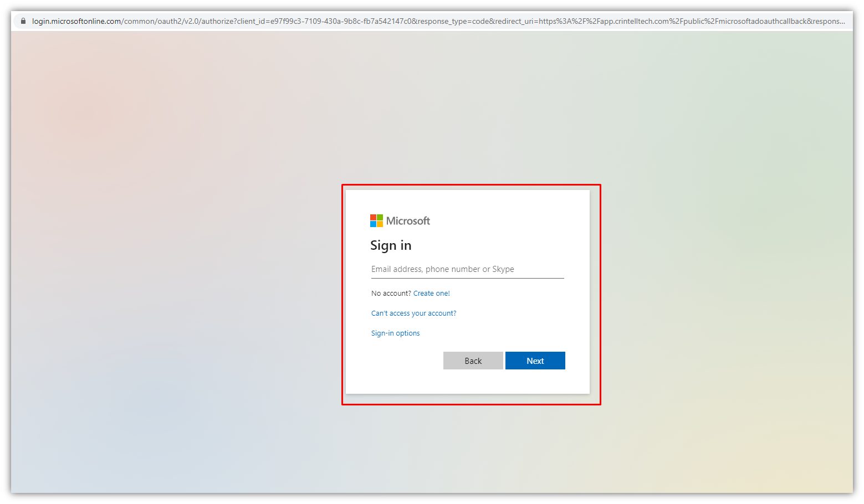Open 'Can't access your account?' link

tap(414, 313)
